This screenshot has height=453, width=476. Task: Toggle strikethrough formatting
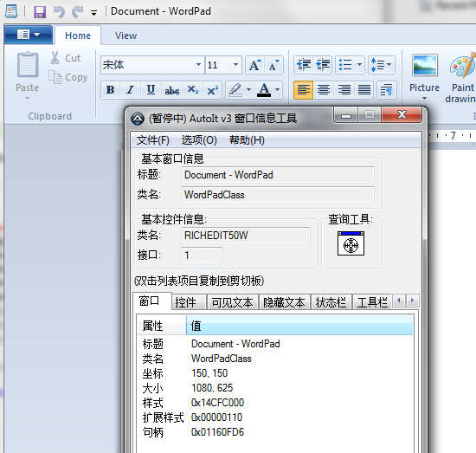172,89
